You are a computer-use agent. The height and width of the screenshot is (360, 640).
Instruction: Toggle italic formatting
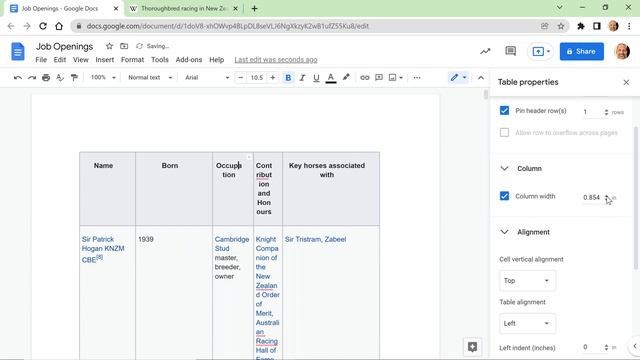click(x=302, y=78)
